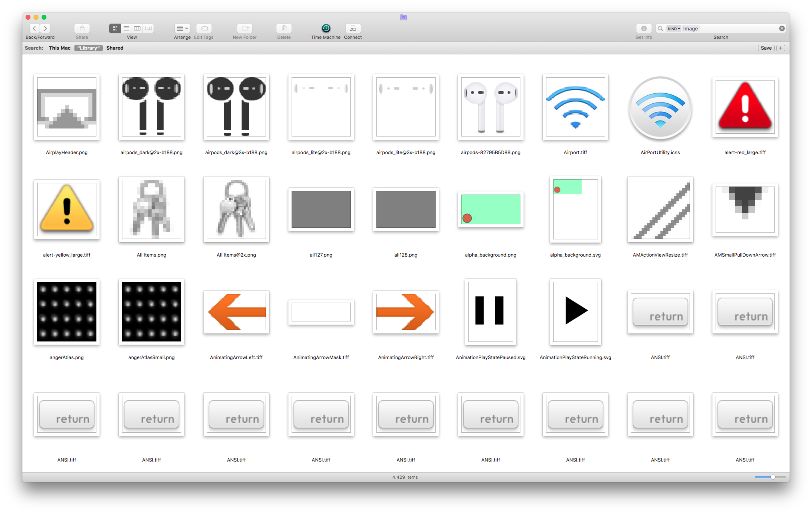Select angerAtlasSmall.png dotted image
812x514 pixels.
(152, 312)
